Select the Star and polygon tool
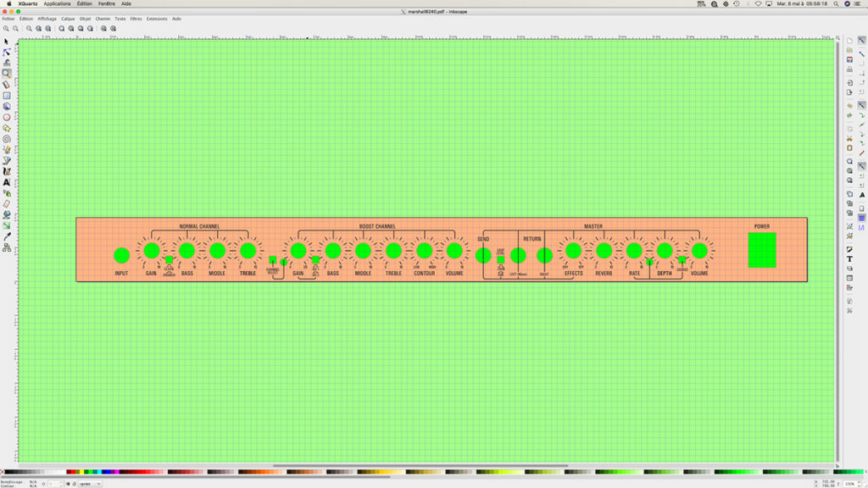 (7, 128)
